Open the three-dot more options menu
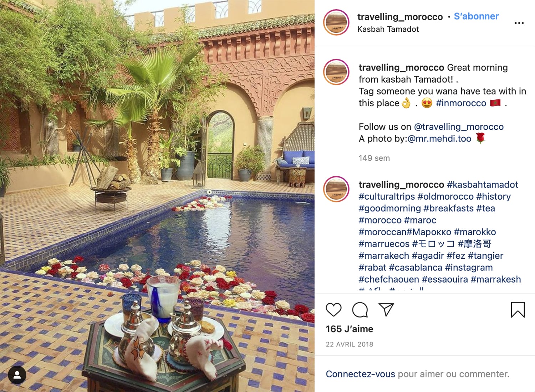The width and height of the screenshot is (535, 392). [x=519, y=23]
